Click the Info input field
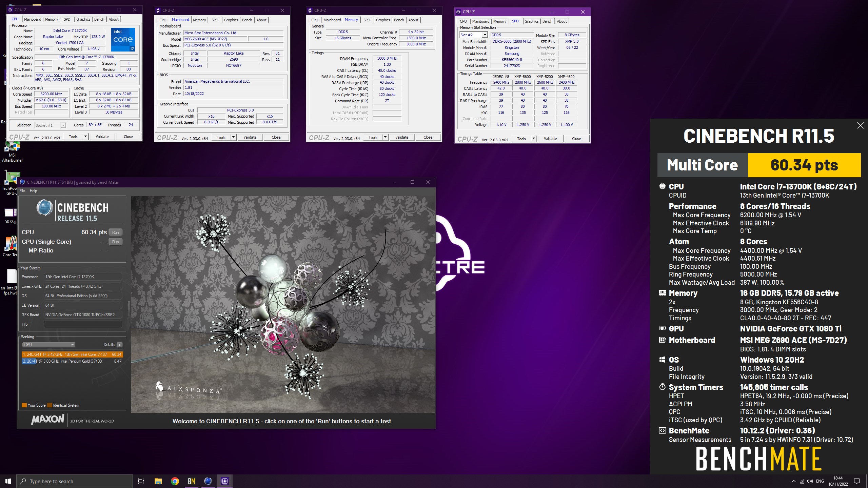Image resolution: width=868 pixels, height=488 pixels. tap(83, 324)
